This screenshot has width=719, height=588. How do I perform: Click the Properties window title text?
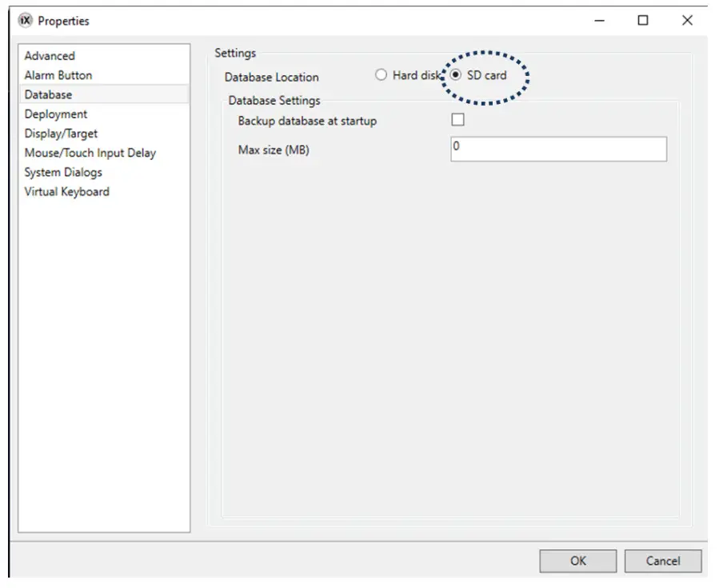tap(63, 21)
